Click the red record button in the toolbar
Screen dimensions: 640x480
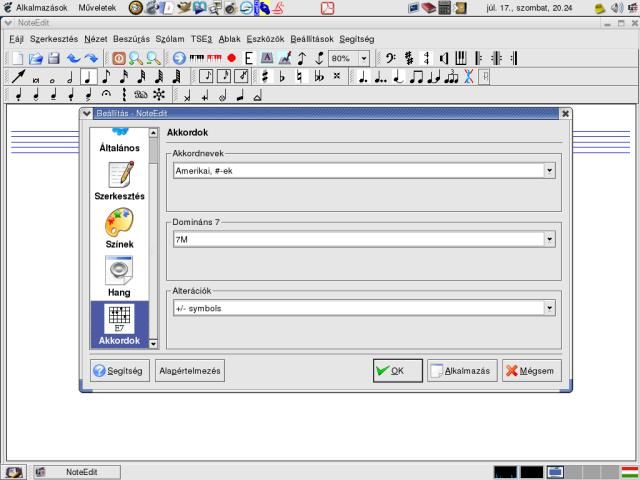point(231,58)
